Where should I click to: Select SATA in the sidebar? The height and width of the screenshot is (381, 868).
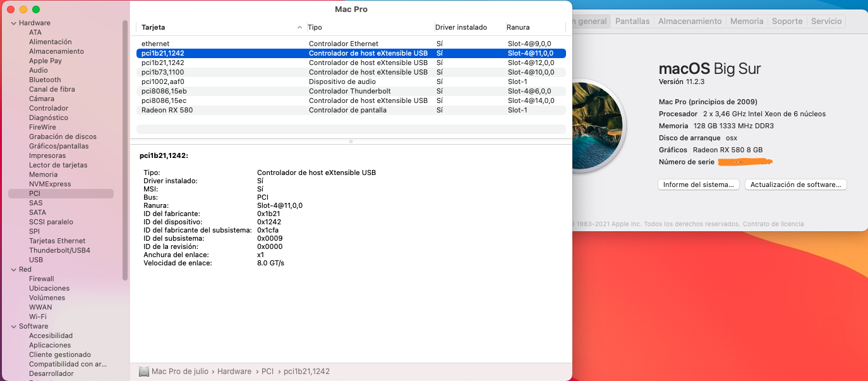tap(37, 212)
